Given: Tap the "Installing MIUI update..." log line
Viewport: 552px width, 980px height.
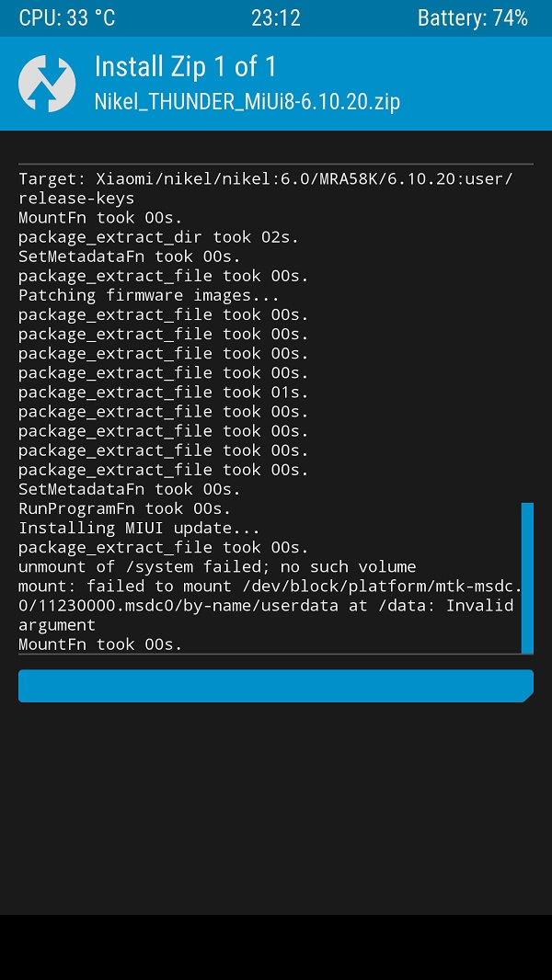Looking at the screenshot, I should (x=139, y=528).
